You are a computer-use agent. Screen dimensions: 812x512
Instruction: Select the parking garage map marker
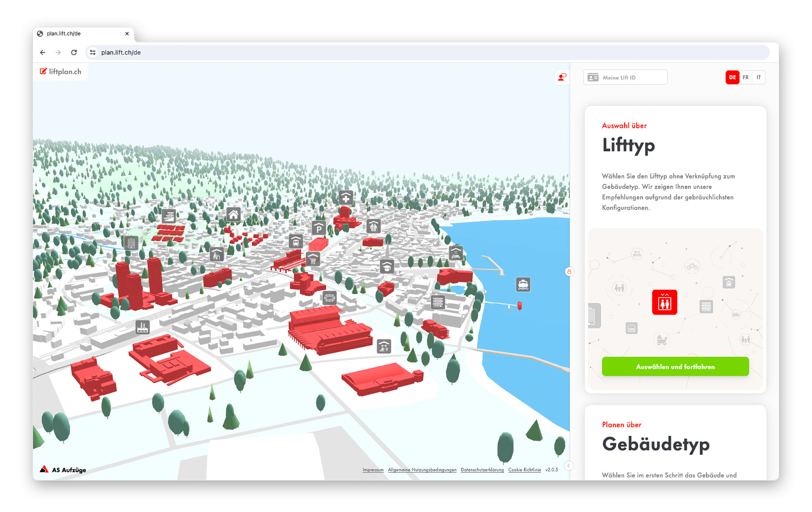pos(319,228)
